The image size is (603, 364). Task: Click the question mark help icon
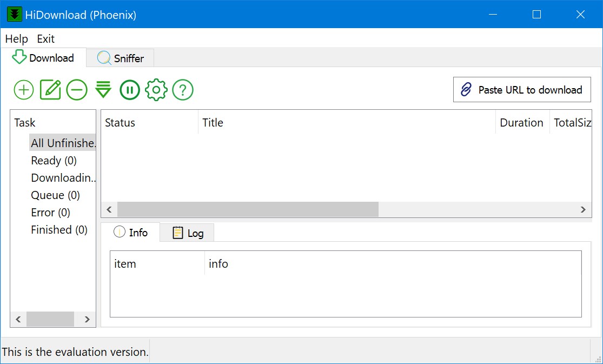click(183, 90)
